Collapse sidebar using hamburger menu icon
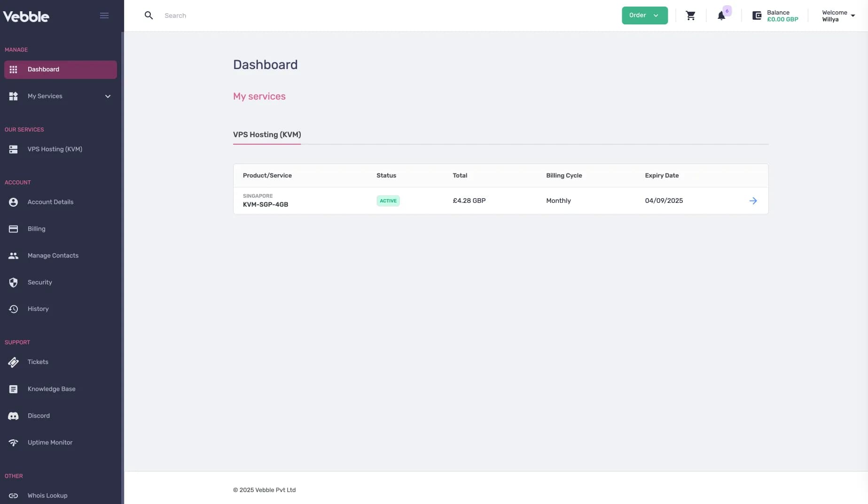 pos(104,16)
